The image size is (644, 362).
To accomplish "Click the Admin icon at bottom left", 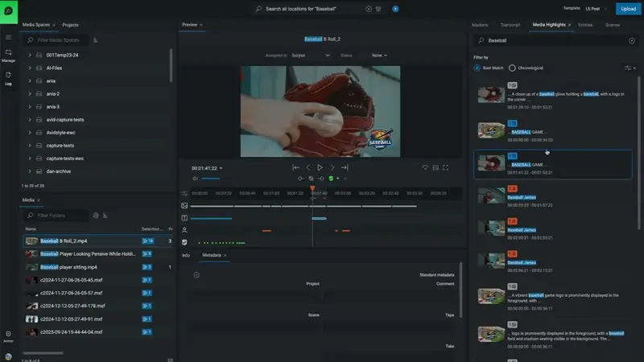I will [8, 335].
